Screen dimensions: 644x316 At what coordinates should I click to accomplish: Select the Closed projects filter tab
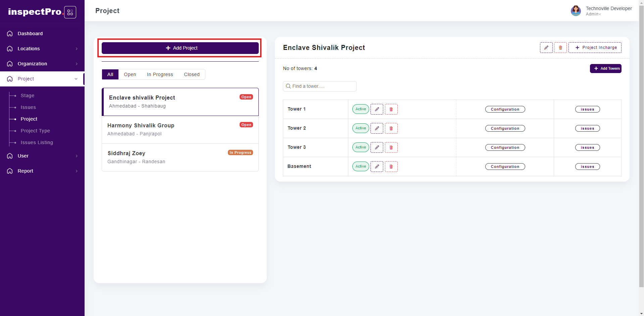(x=192, y=74)
